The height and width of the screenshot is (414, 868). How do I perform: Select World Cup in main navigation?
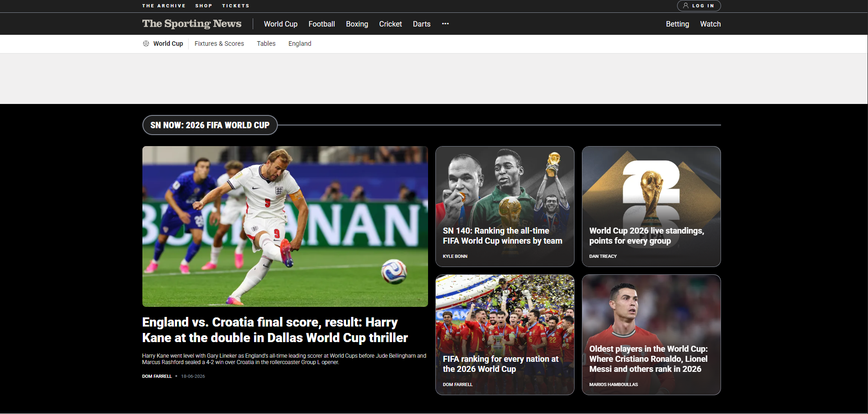(281, 24)
